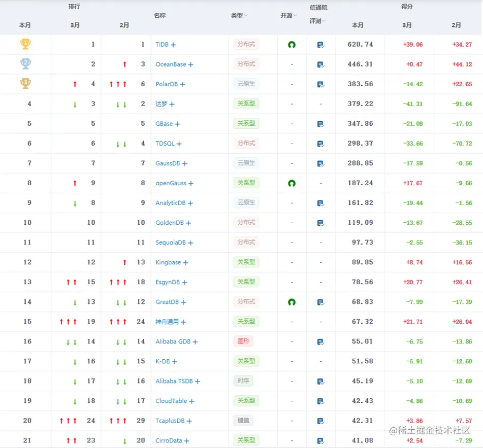
Task: Click the evaluation report icon for TDSQL
Action: 320,144
